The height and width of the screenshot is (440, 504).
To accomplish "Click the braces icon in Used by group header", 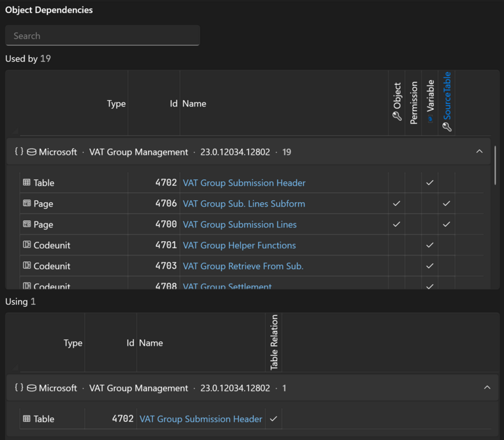I will point(19,151).
